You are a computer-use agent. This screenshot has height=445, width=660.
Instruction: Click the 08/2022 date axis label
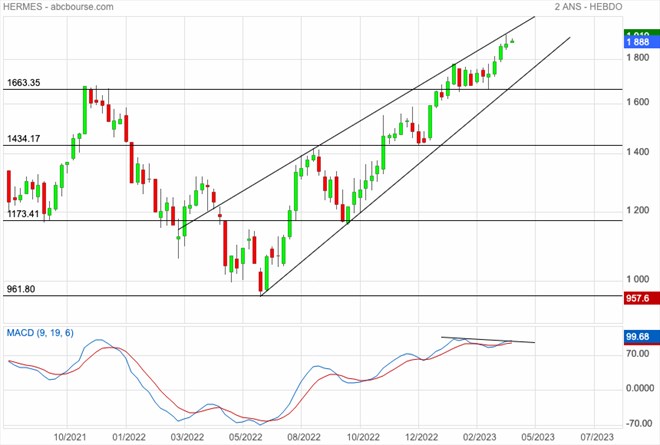(x=302, y=437)
